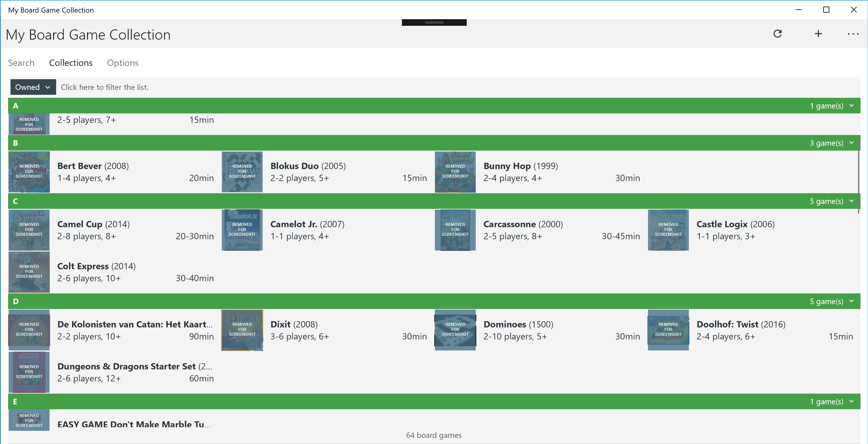Open the Carcassonne (2000) game entry
The image size is (868, 444).
pos(523,224)
